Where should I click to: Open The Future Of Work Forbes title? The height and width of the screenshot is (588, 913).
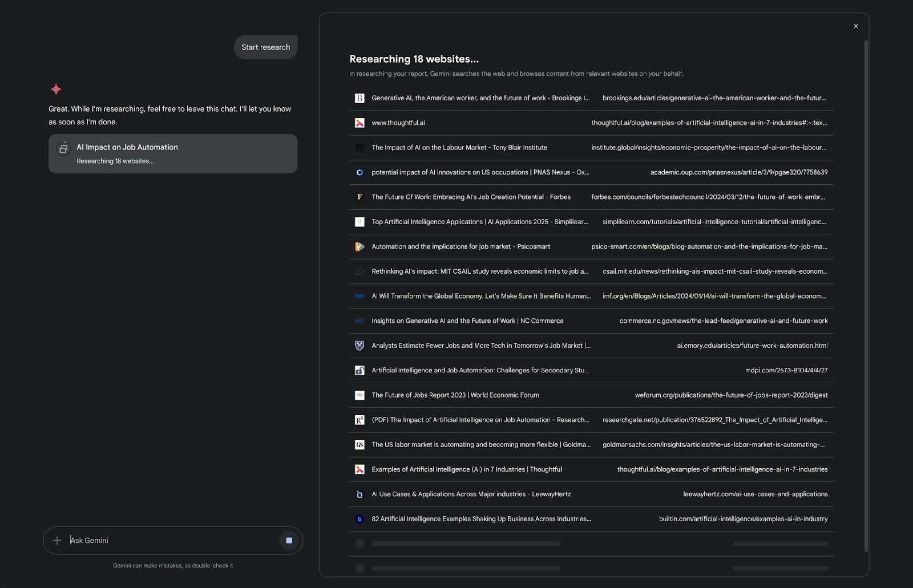471,197
